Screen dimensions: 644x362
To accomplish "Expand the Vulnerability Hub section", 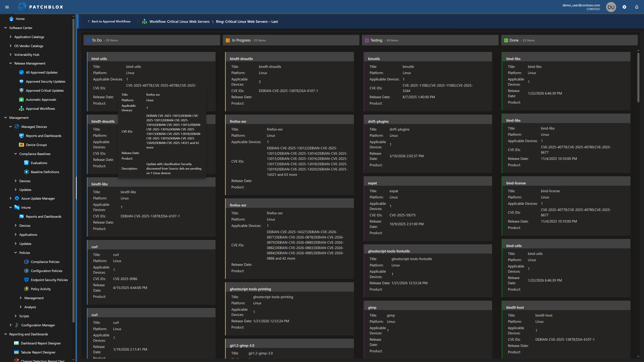I will point(11,54).
